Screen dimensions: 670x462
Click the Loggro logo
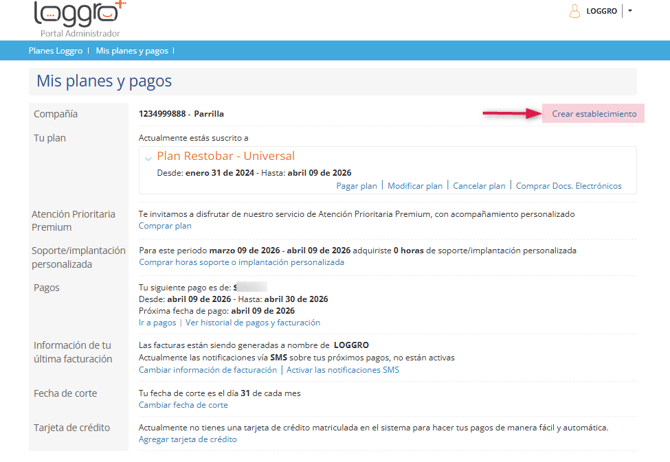tap(80, 14)
